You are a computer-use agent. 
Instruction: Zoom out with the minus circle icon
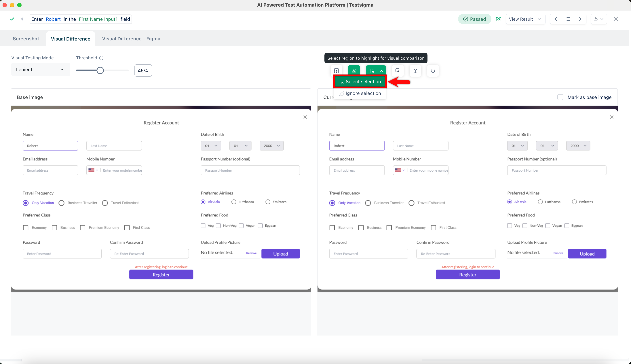point(433,71)
